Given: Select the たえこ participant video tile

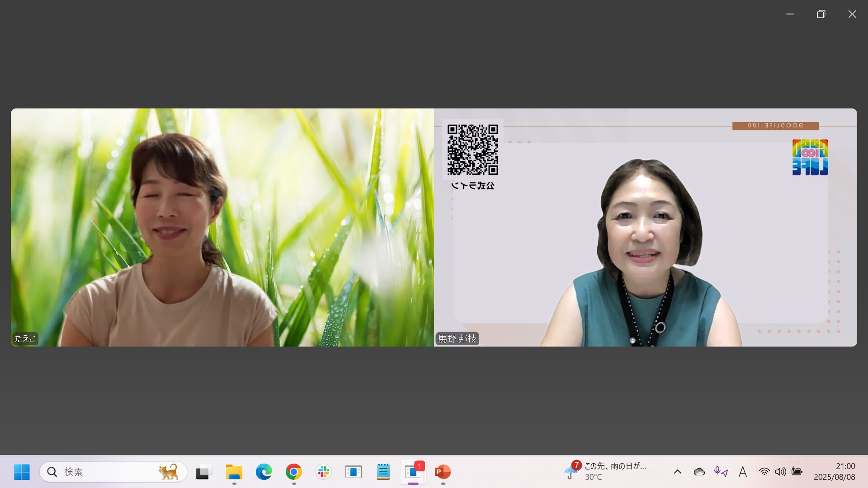Looking at the screenshot, I should coord(222,227).
